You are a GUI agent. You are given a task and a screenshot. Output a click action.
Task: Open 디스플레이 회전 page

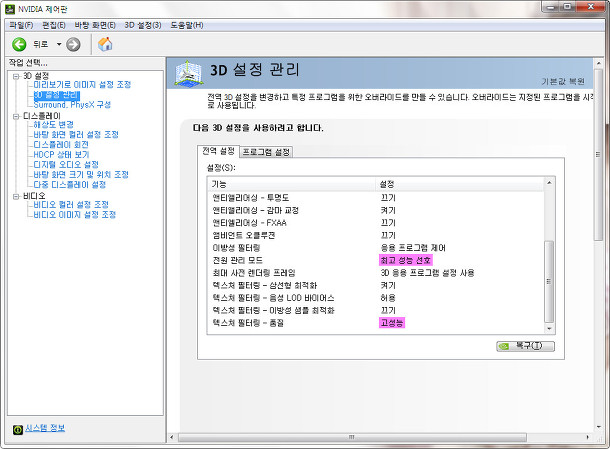pos(61,145)
